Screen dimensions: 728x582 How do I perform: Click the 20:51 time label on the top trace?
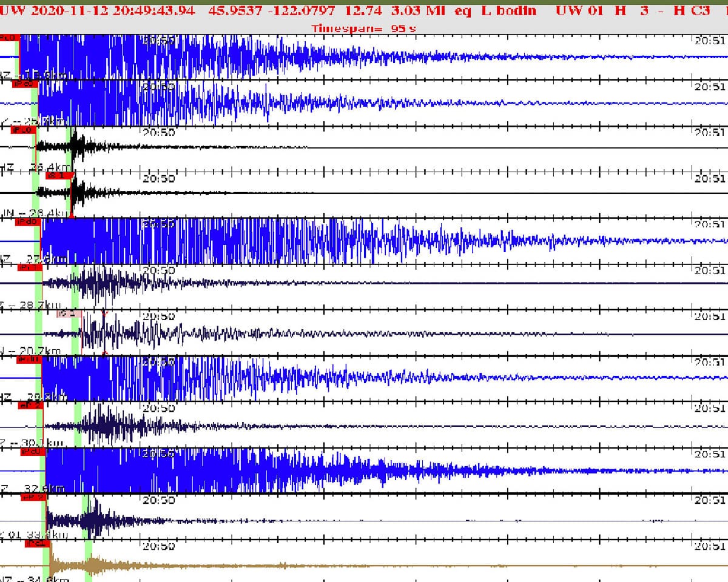[x=709, y=41]
